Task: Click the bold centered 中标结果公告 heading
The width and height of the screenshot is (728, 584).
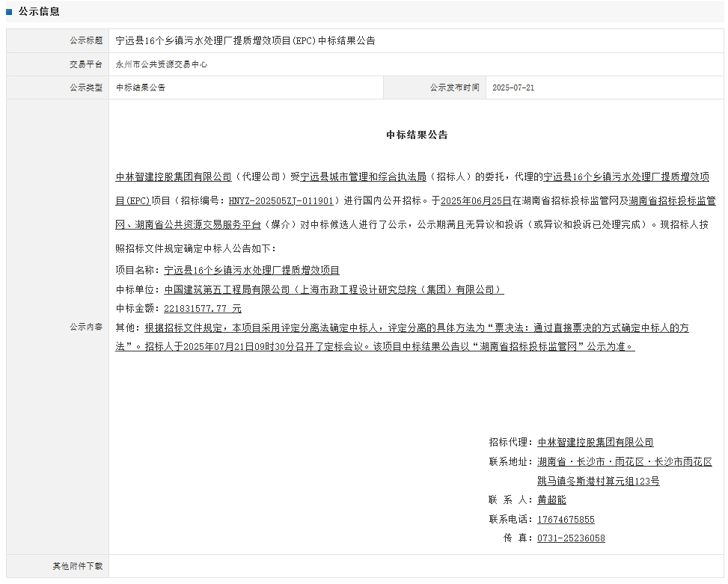Action: tap(417, 135)
